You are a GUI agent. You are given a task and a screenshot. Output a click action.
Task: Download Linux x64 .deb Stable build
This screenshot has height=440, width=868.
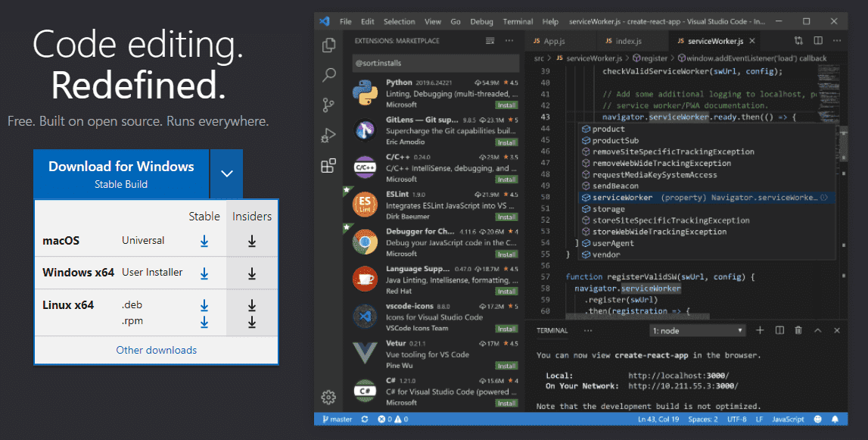point(204,305)
